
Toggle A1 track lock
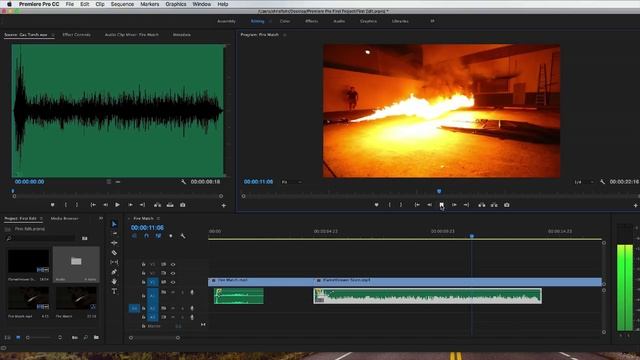point(143,296)
